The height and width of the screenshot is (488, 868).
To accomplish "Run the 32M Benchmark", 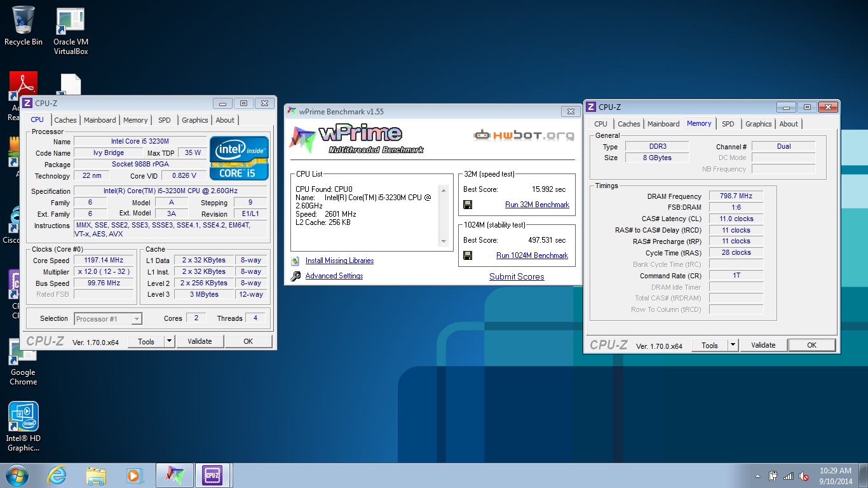I will coord(537,205).
